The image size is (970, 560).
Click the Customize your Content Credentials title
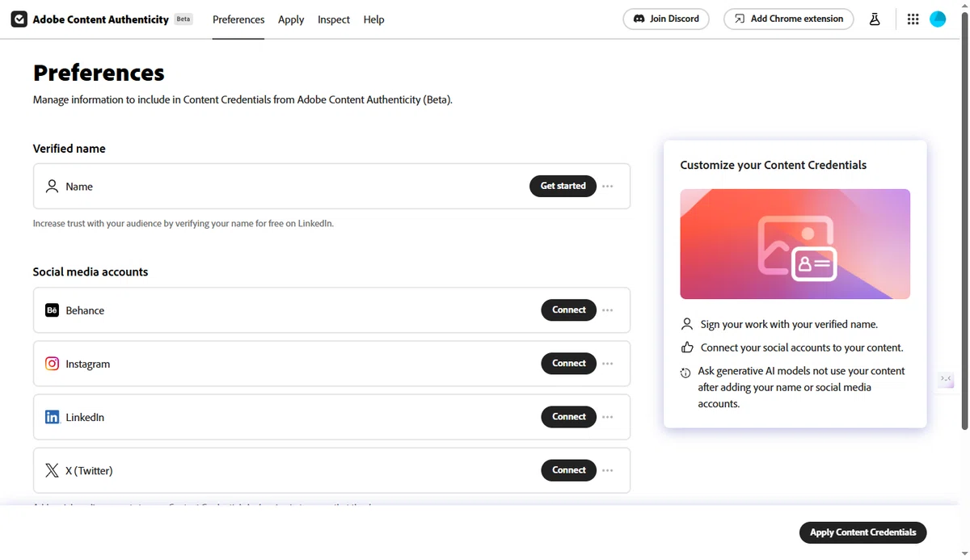click(x=774, y=165)
